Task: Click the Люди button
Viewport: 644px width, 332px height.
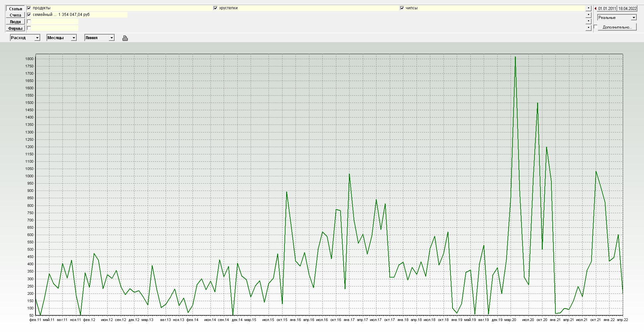Action: (15, 22)
